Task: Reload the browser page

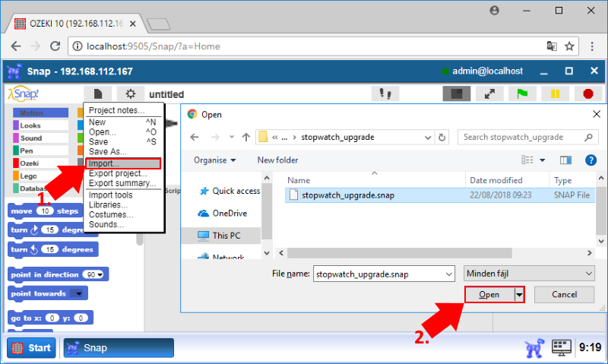Action: [x=55, y=46]
